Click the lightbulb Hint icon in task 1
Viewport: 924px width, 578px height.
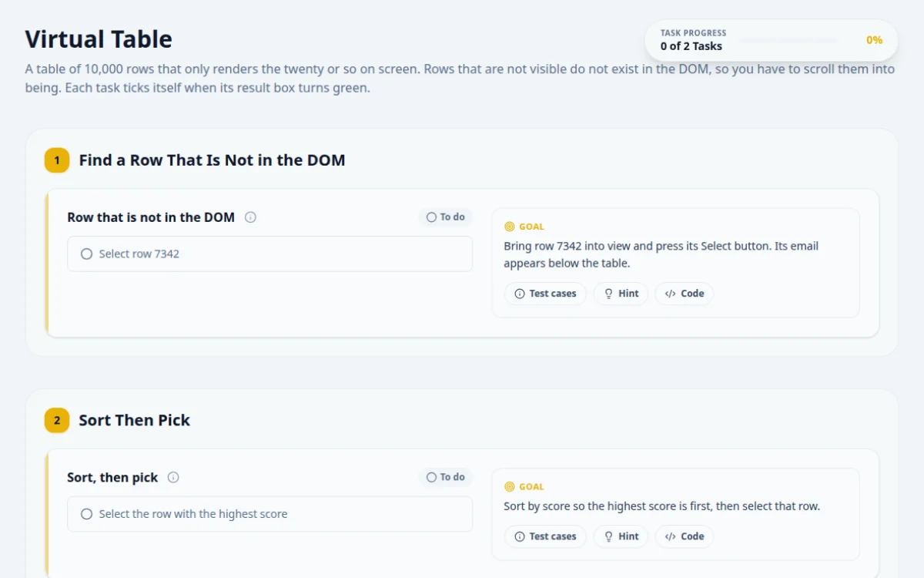pos(608,294)
